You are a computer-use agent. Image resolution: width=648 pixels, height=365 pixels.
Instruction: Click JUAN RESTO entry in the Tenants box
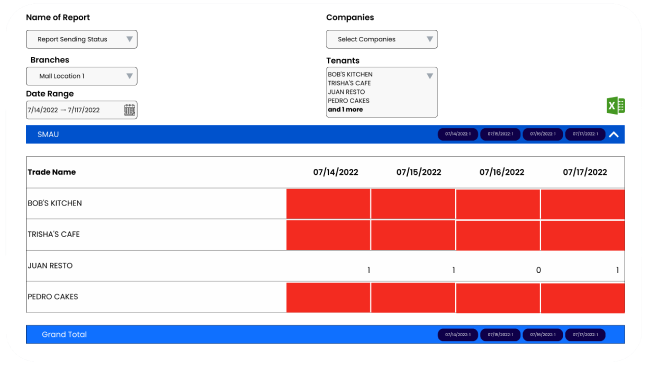(346, 92)
